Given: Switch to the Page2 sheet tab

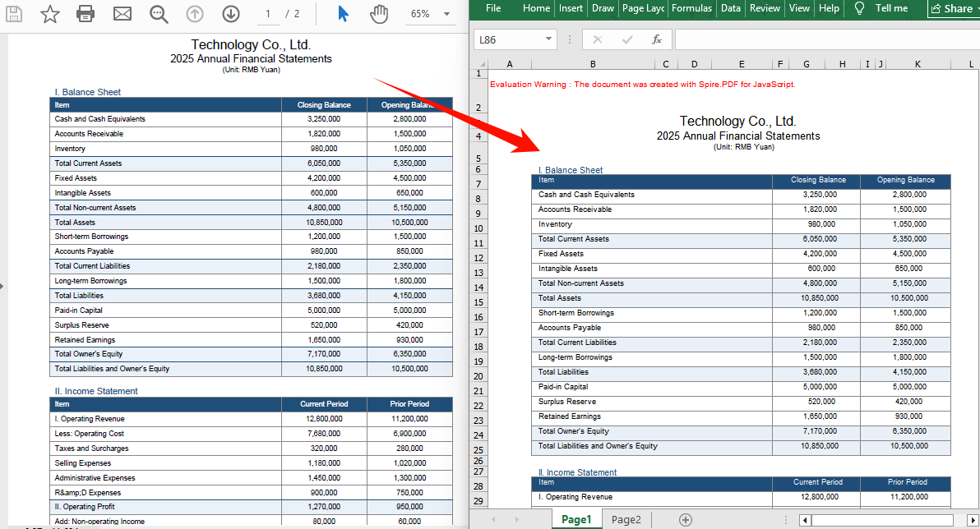Looking at the screenshot, I should click(x=626, y=520).
